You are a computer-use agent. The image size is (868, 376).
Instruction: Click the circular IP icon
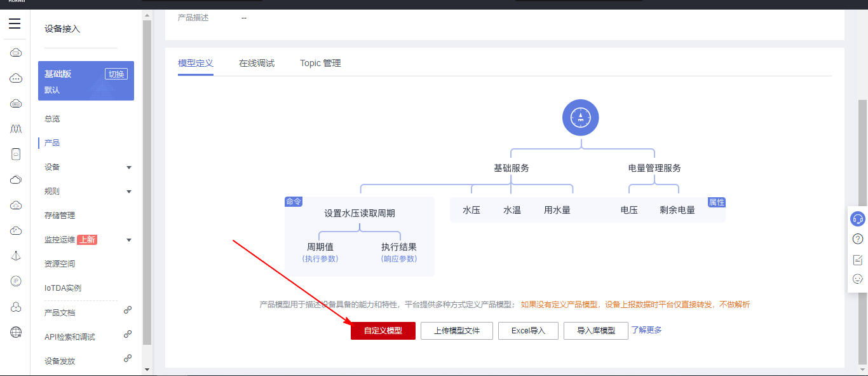coord(16,281)
